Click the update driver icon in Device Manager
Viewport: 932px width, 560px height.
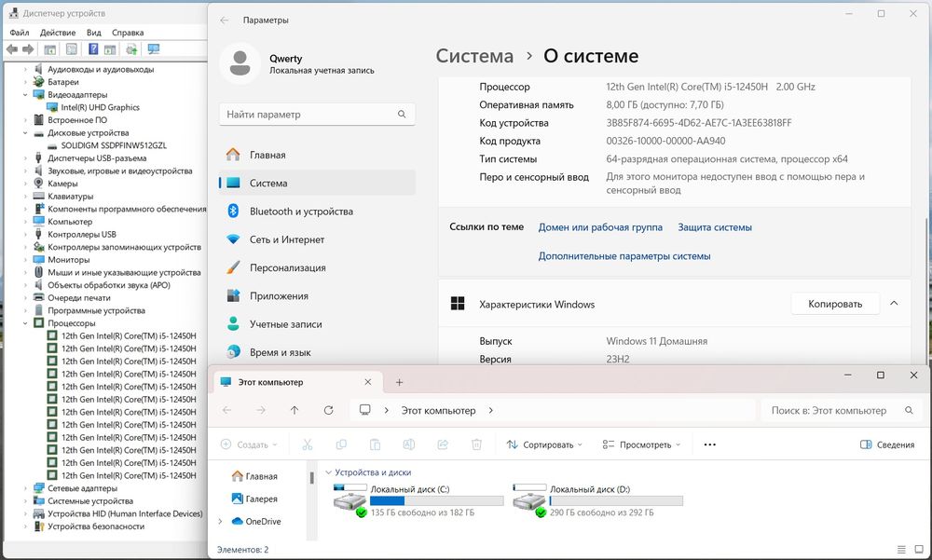coord(132,49)
